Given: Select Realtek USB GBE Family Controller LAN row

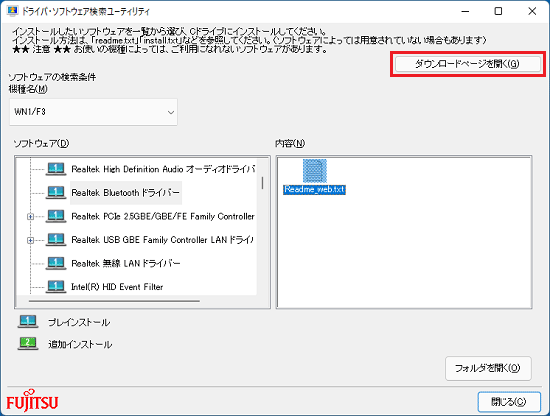Looking at the screenshot, I should [x=162, y=240].
